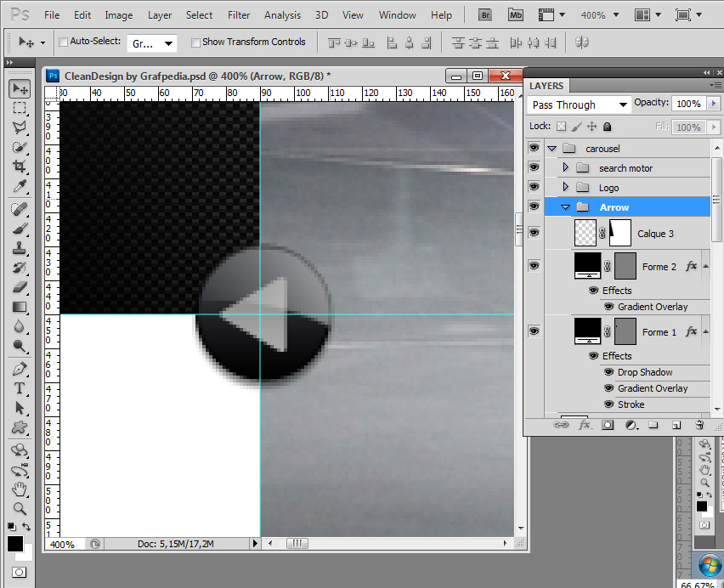This screenshot has width=724, height=588.
Task: Add a layer mask
Action: pos(608,425)
